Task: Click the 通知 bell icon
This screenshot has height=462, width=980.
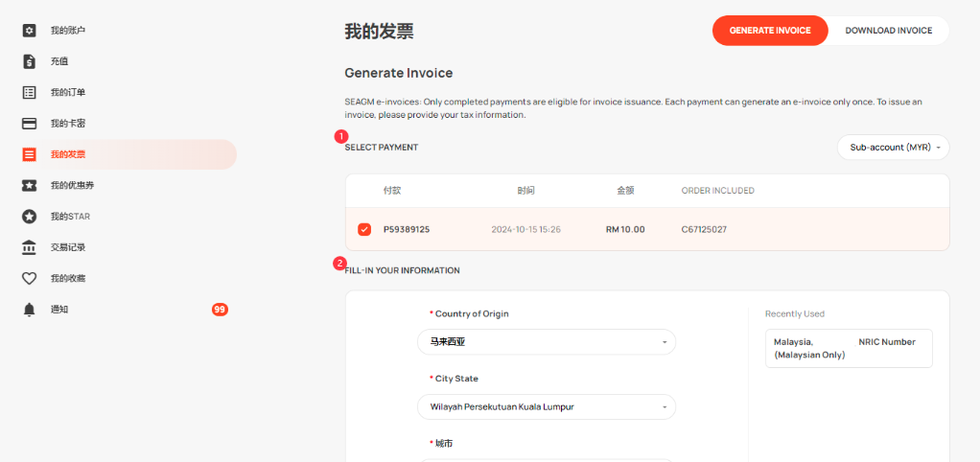Action: point(30,310)
